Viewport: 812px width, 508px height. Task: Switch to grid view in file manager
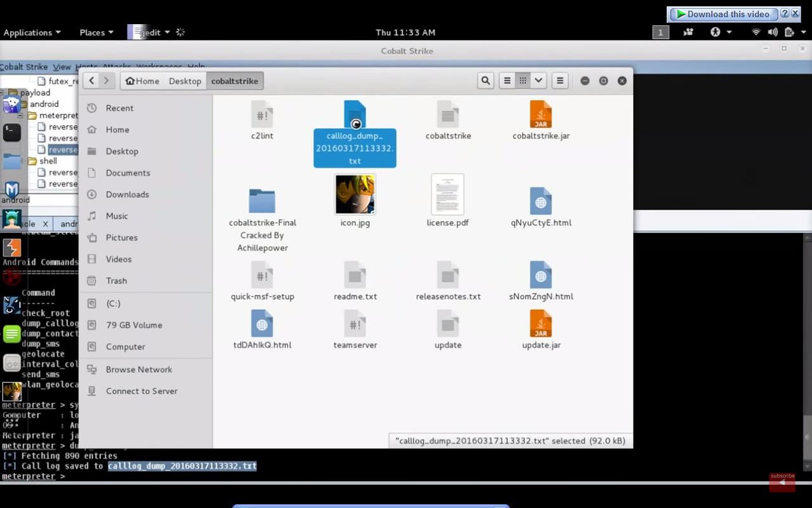pyautogui.click(x=523, y=81)
